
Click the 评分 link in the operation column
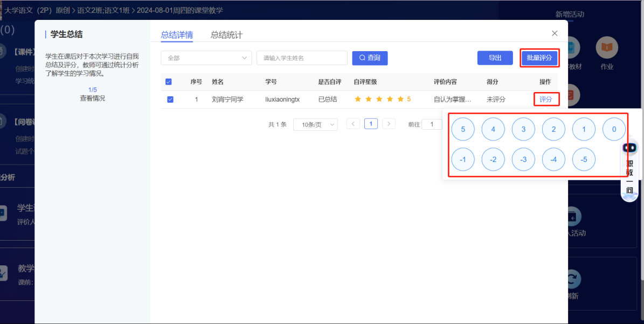[546, 99]
